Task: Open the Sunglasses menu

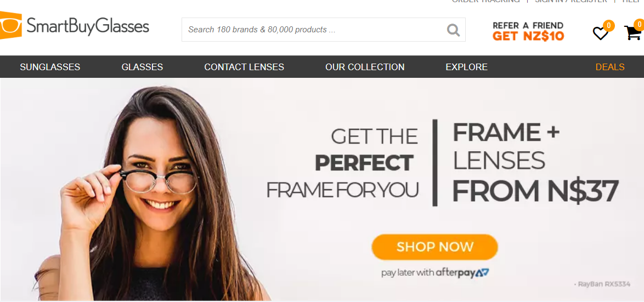Action: pos(50,67)
